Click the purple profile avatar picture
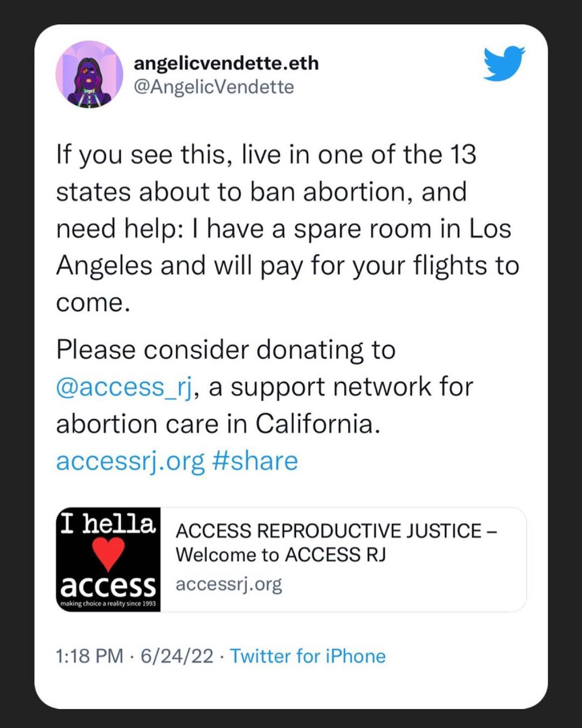582x728 pixels. 89,74
